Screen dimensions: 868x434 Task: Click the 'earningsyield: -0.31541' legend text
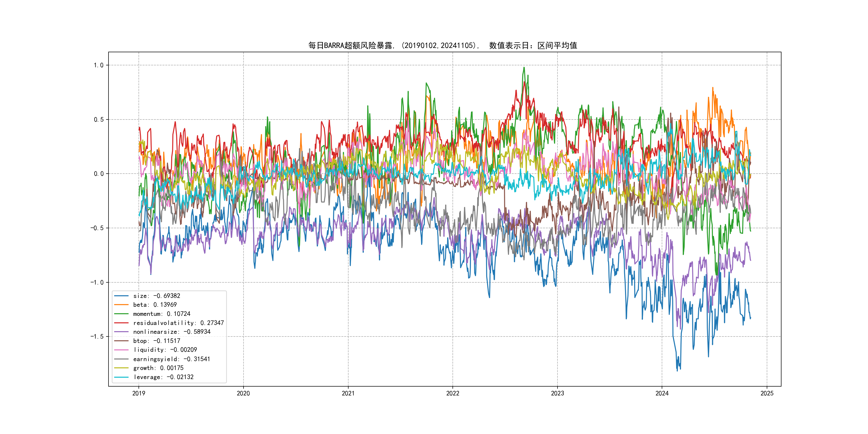point(171,359)
